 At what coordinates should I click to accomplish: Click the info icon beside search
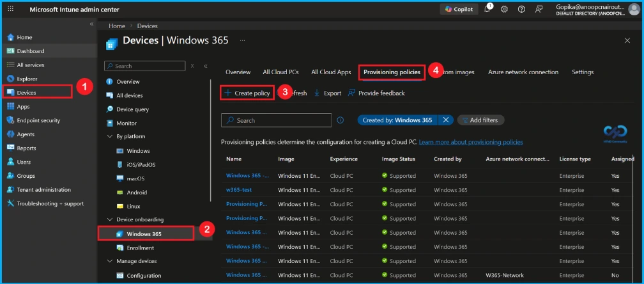pos(340,120)
